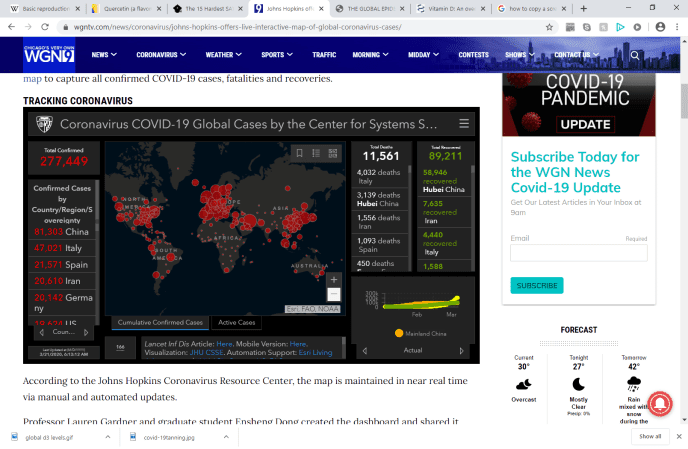
Task: Open options arrow for global d3 levels.gif
Action: click(x=108, y=437)
